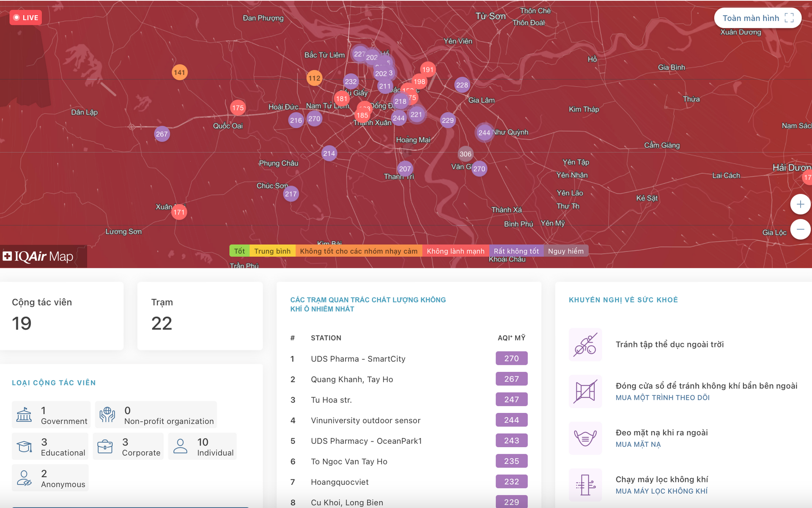This screenshot has width=812, height=508.
Task: Click the STATION column header
Action: 326,338
